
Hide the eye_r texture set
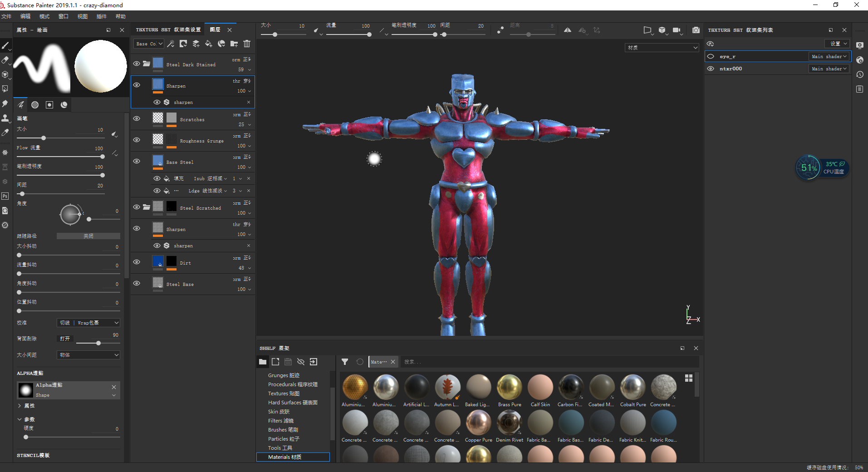(x=711, y=56)
